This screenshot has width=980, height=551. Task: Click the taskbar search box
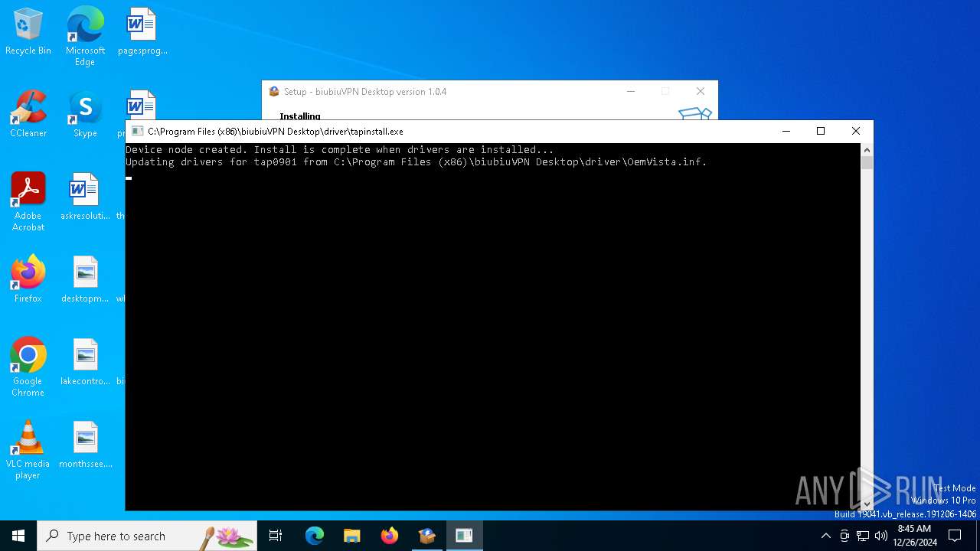click(147, 536)
